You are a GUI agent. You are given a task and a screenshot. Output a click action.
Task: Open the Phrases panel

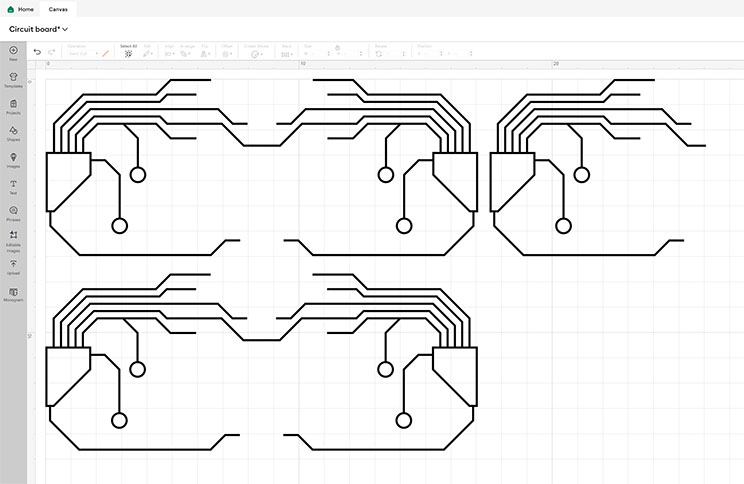(x=13, y=213)
